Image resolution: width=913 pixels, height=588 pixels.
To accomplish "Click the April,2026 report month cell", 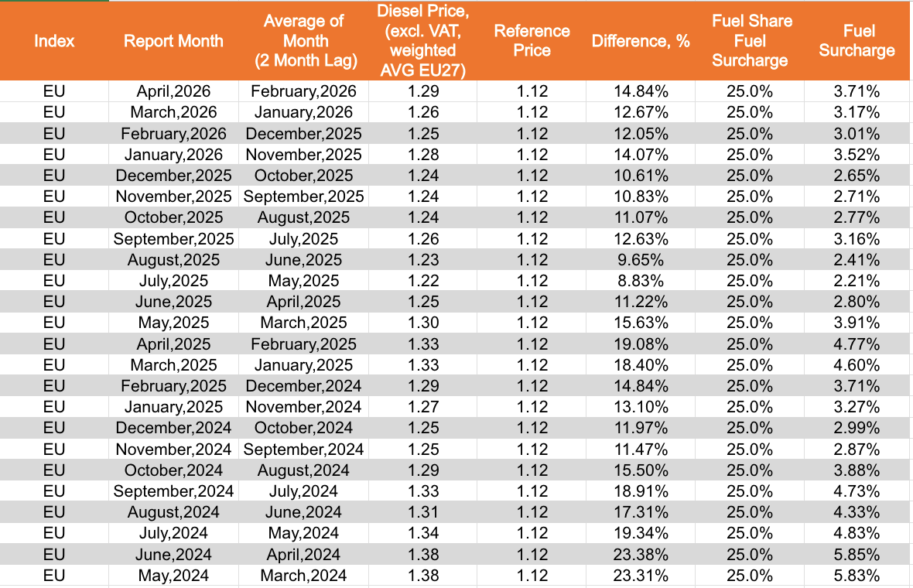I will 173,91.
